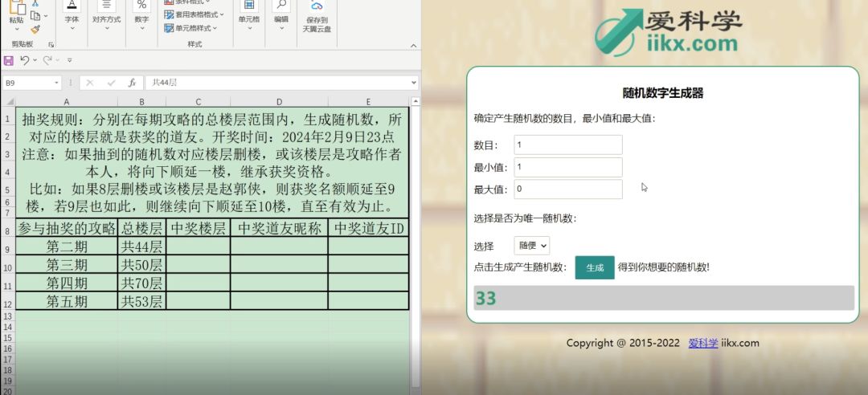
Task: Select cell 共50层
Action: (x=141, y=264)
